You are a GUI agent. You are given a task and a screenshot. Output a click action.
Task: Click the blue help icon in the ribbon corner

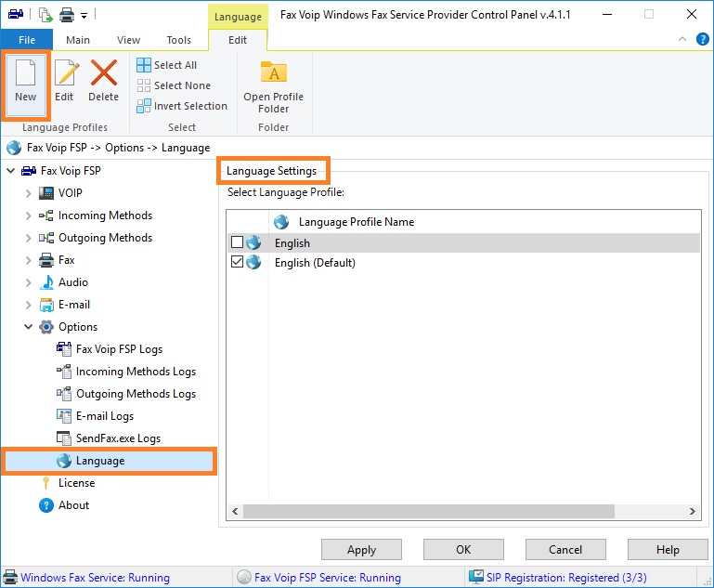(703, 39)
